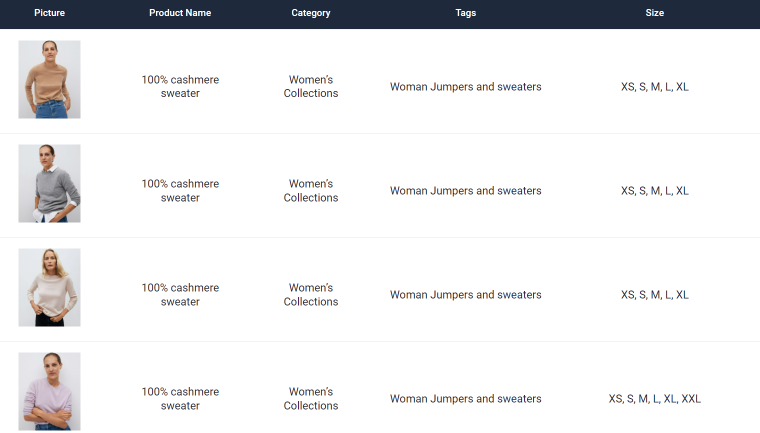This screenshot has width=760, height=433.
Task: Sort by the Category column header
Action: click(311, 13)
